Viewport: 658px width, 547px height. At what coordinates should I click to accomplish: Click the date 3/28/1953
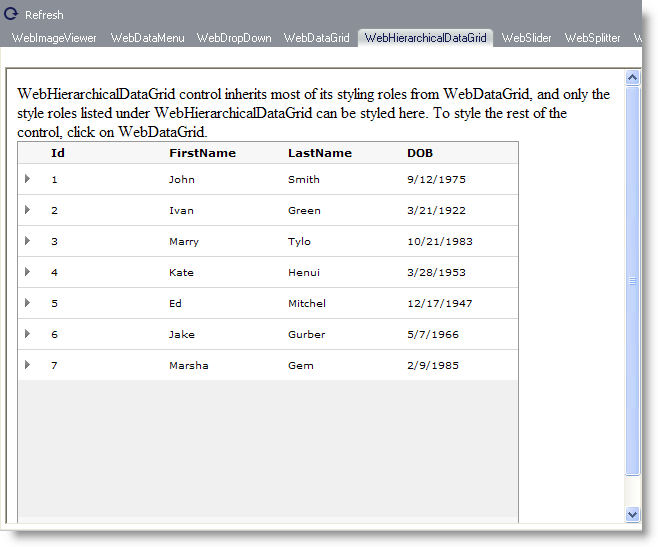[436, 273]
